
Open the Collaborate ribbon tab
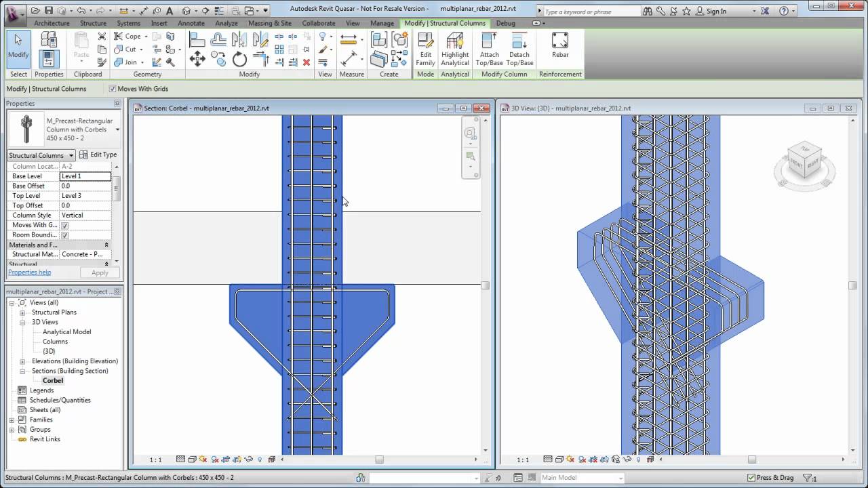point(318,23)
